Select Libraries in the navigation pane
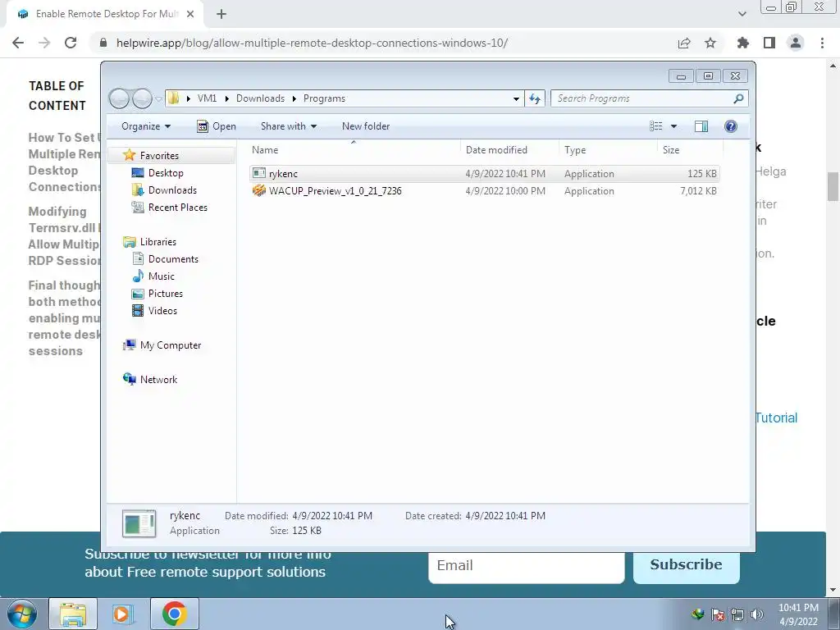The image size is (840, 630). (157, 242)
